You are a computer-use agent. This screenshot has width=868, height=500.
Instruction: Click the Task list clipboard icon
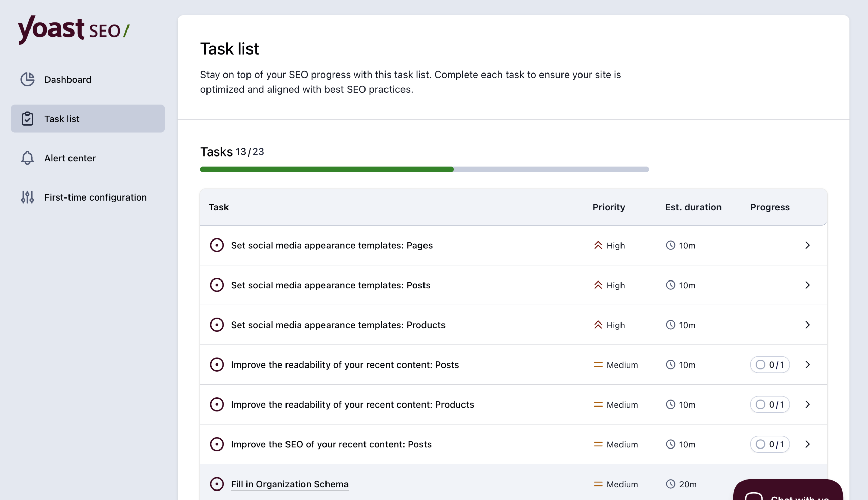[27, 119]
